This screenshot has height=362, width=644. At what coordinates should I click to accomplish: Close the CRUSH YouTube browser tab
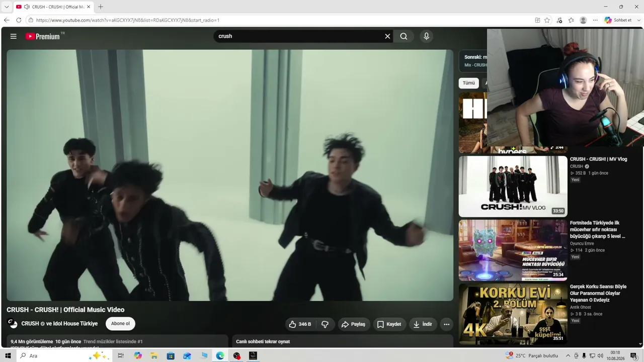(x=89, y=7)
